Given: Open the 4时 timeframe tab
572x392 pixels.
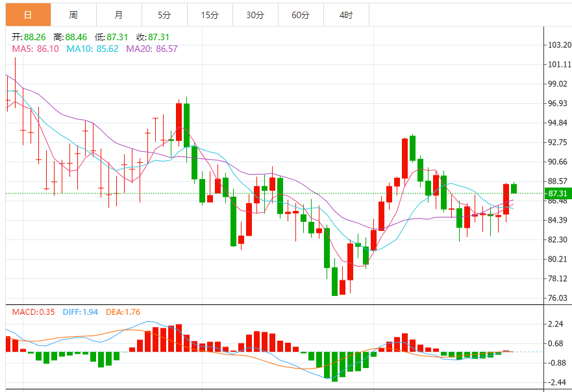Looking at the screenshot, I should (x=346, y=15).
